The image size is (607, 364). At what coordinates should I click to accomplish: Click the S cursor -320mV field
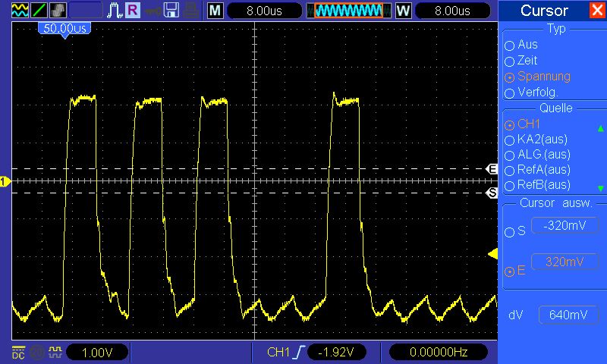[565, 225]
